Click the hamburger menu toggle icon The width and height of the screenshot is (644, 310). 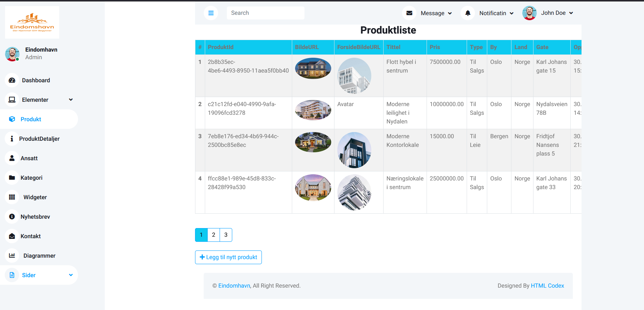click(x=211, y=13)
